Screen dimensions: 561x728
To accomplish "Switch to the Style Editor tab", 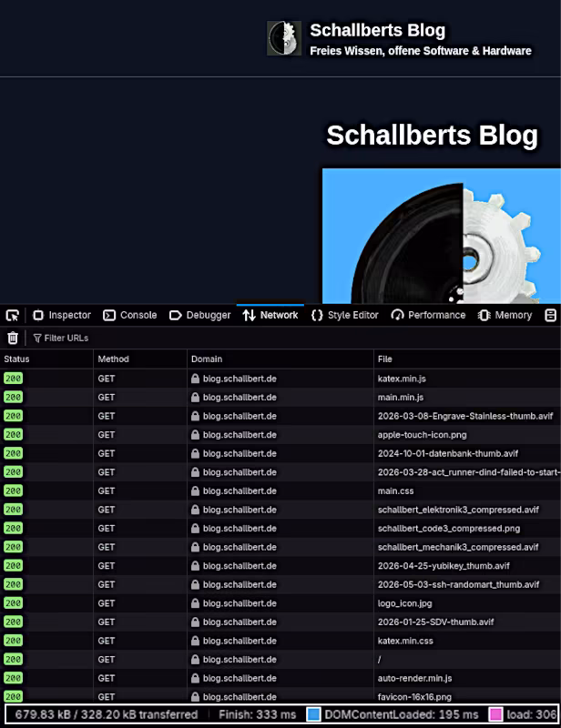I will [x=345, y=315].
